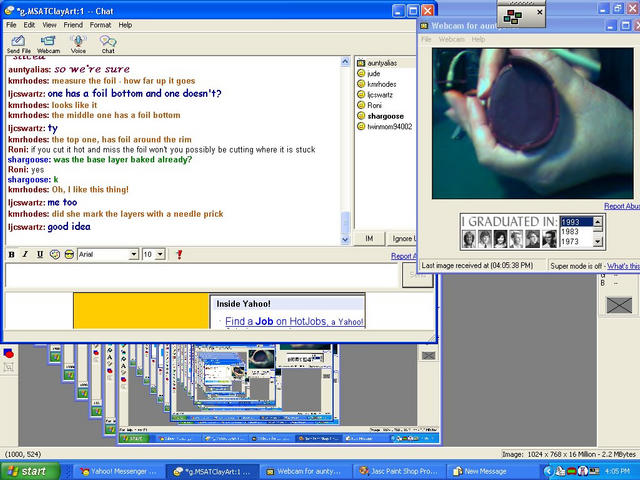Click the crossed-out box swatch in Paint Shop Pro
The image size is (640, 480).
(619, 305)
